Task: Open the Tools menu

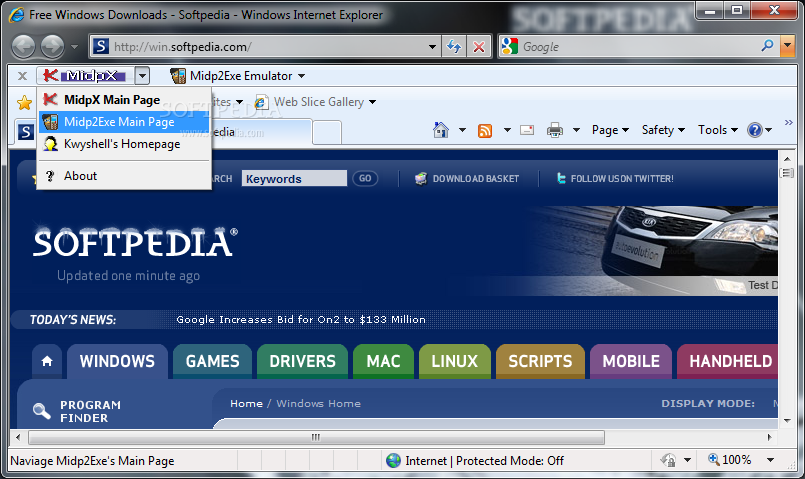Action: click(718, 130)
